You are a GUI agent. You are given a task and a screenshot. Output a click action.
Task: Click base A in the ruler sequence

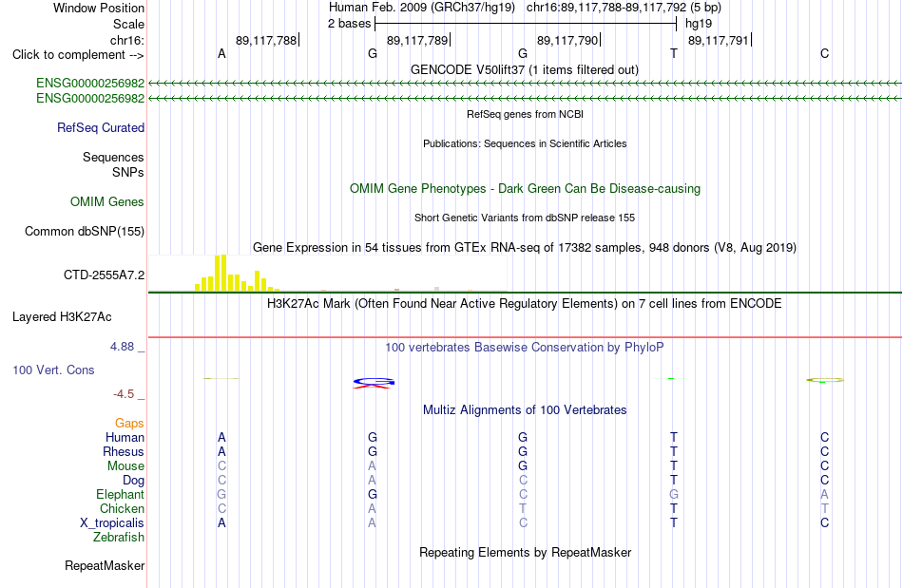coord(221,53)
